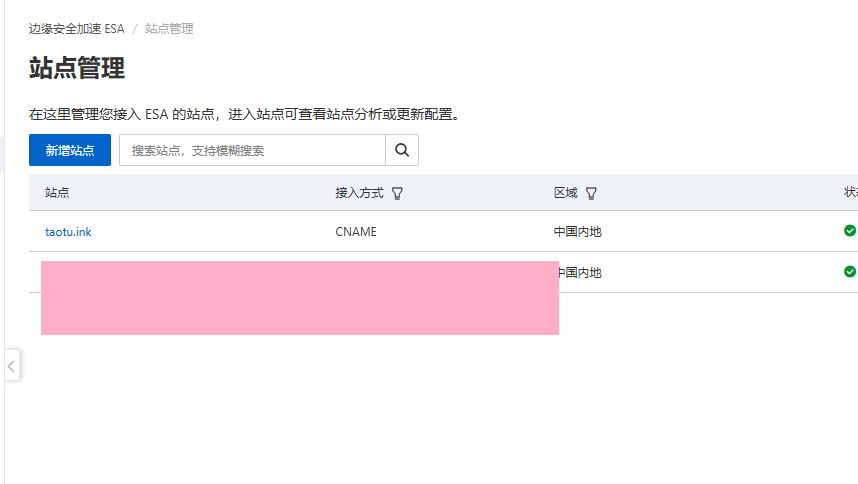Click the 站点 column header

pyautogui.click(x=57, y=193)
